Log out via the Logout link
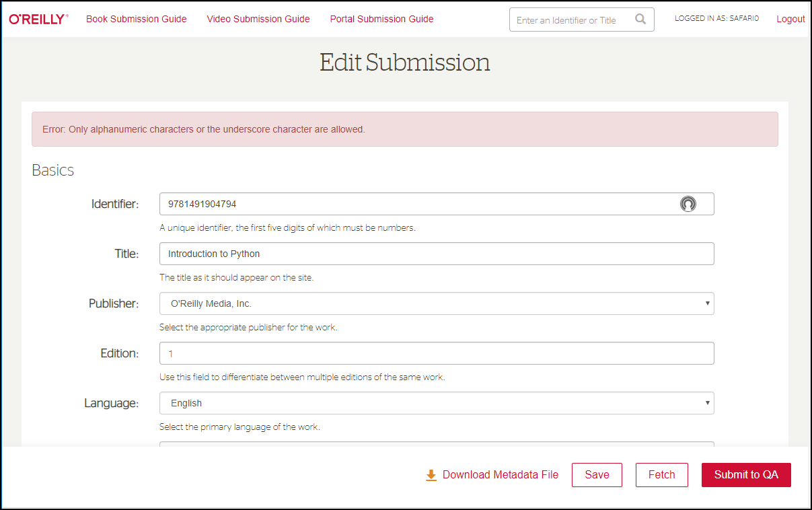Viewport: 812px width, 510px height. [790, 19]
